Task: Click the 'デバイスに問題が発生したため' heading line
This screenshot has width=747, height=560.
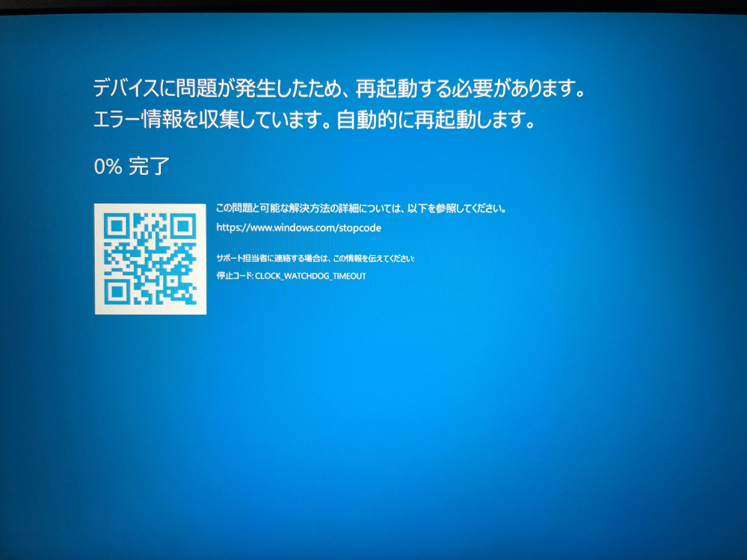Action: pos(339,88)
